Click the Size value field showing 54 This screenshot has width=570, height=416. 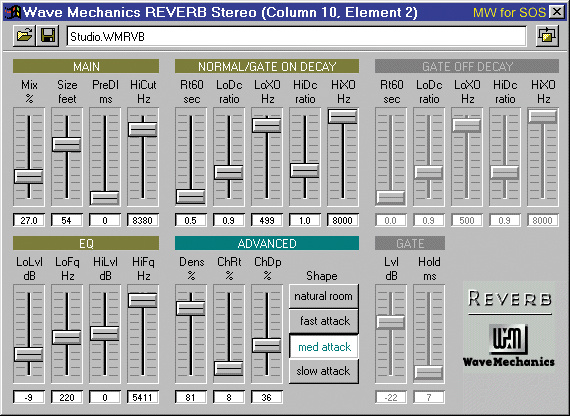click(x=67, y=220)
